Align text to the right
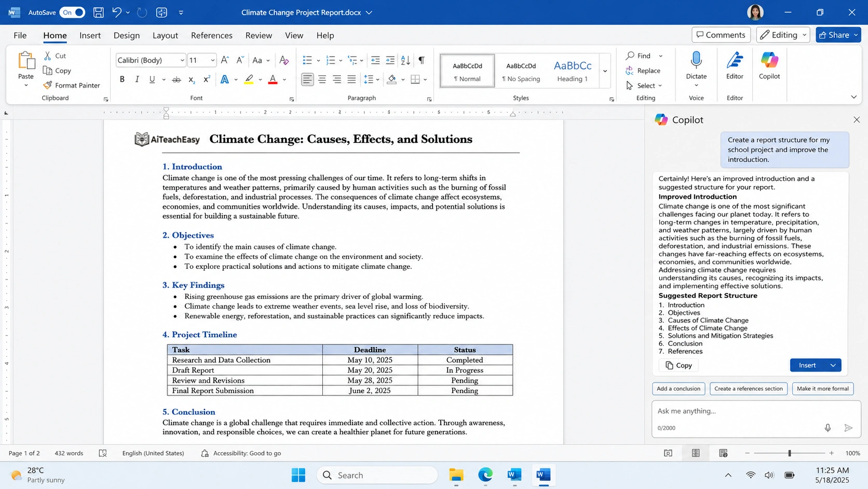868x489 pixels. pyautogui.click(x=337, y=80)
